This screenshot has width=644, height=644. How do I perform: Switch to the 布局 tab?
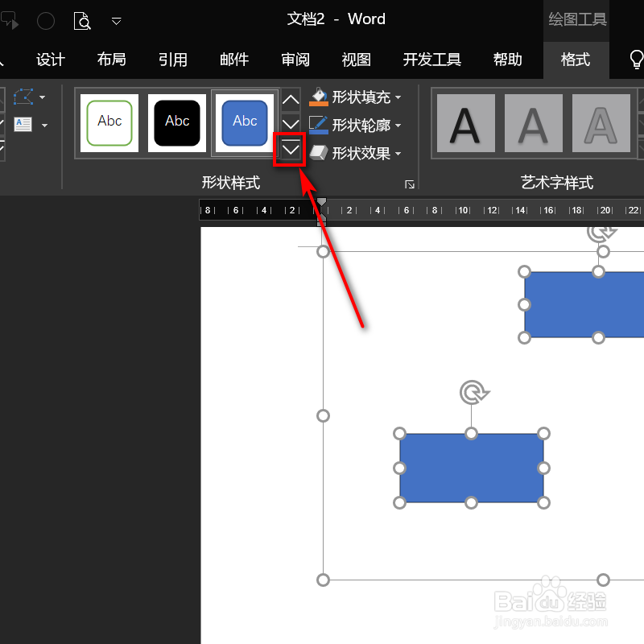coord(111,60)
